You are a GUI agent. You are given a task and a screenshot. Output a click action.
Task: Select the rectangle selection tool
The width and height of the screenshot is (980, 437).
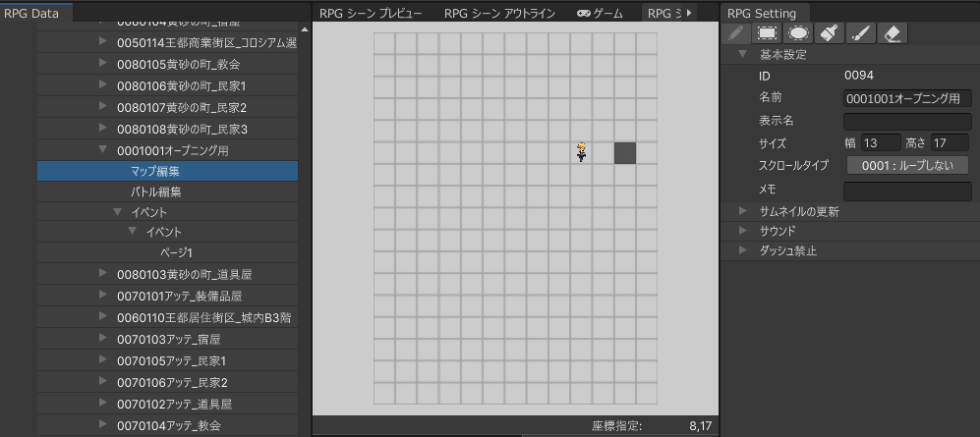tap(767, 33)
